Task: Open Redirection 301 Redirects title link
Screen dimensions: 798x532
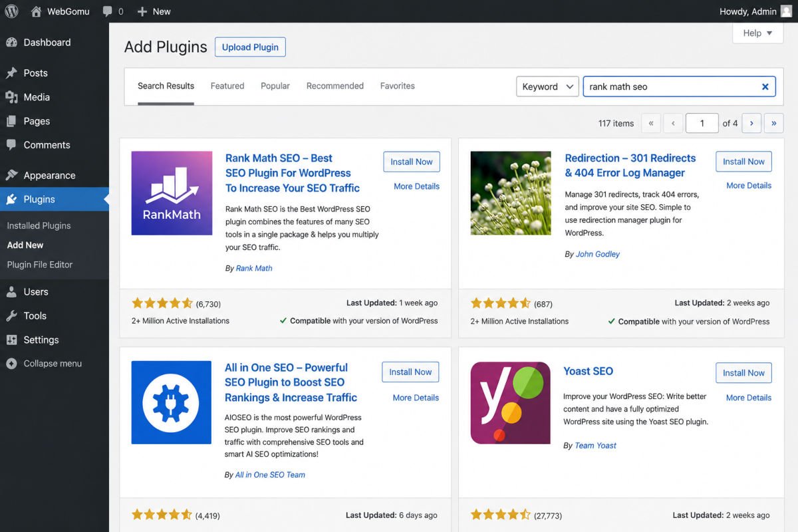Action: 630,166
